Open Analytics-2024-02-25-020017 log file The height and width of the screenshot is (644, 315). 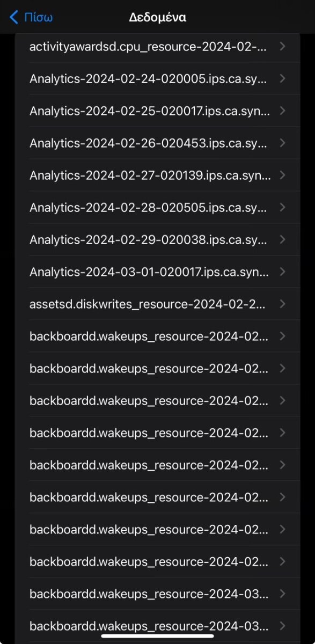(x=157, y=111)
